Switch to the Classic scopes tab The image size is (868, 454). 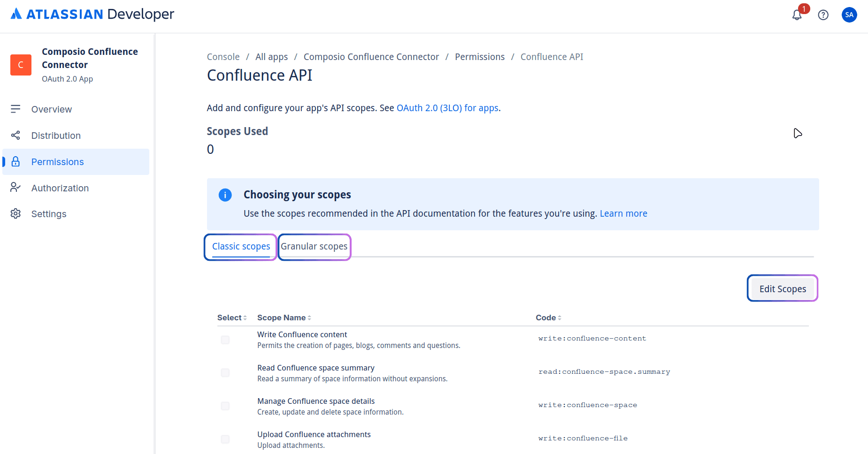(241, 247)
